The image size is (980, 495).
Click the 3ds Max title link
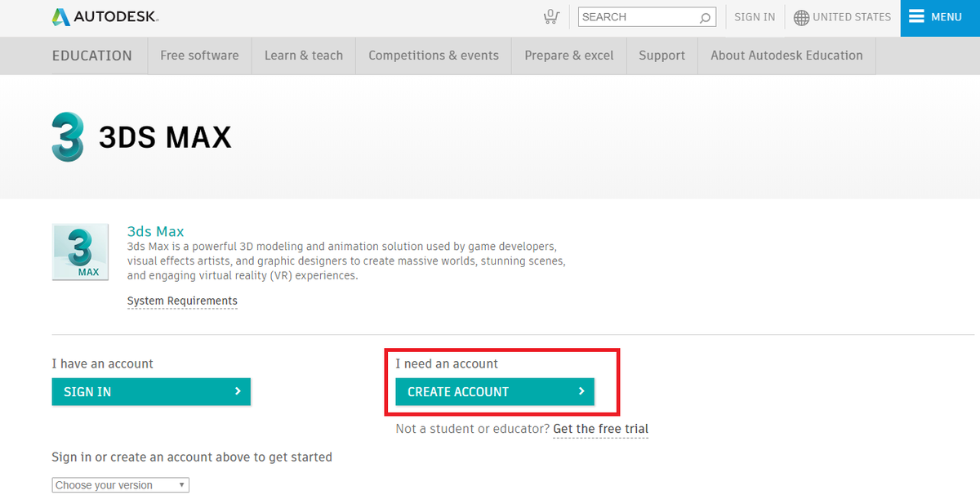pyautogui.click(x=155, y=231)
